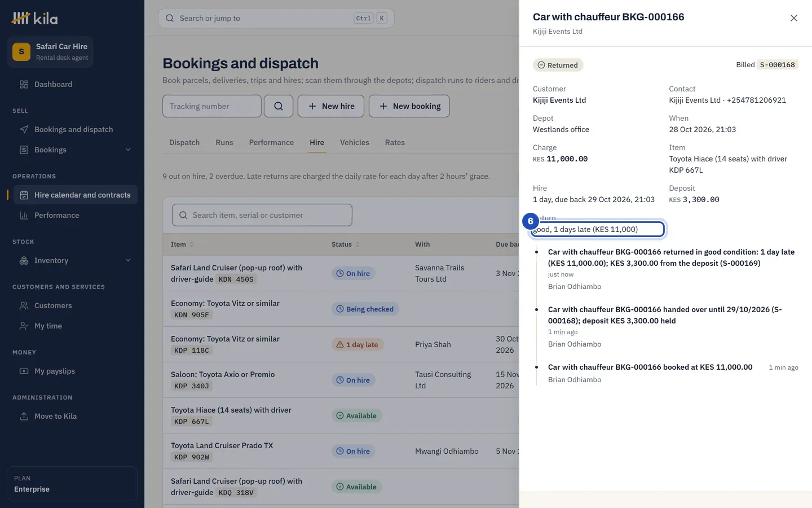The width and height of the screenshot is (812, 508).
Task: Select the KDN 450S Land Cruiser row
Action: (341, 273)
